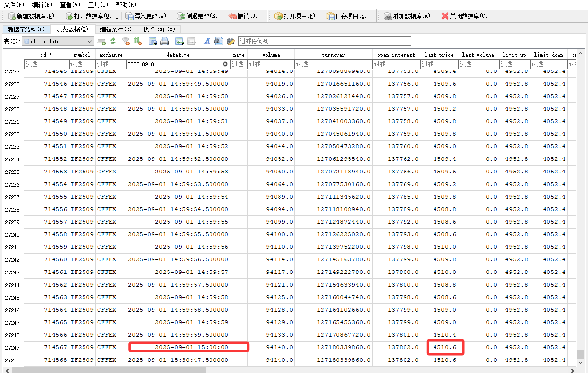Click the Undo (撤销) toolbar button
The height and width of the screenshot is (373, 588).
(243, 16)
